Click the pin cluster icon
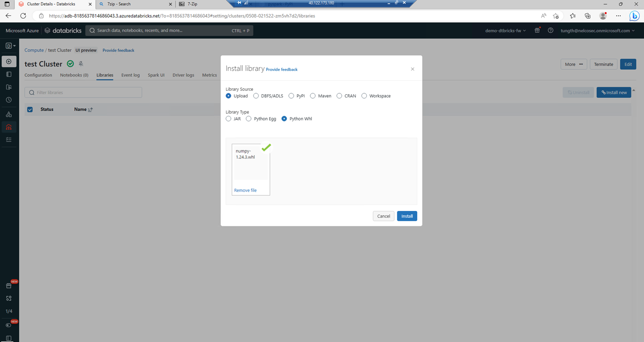 [x=81, y=64]
